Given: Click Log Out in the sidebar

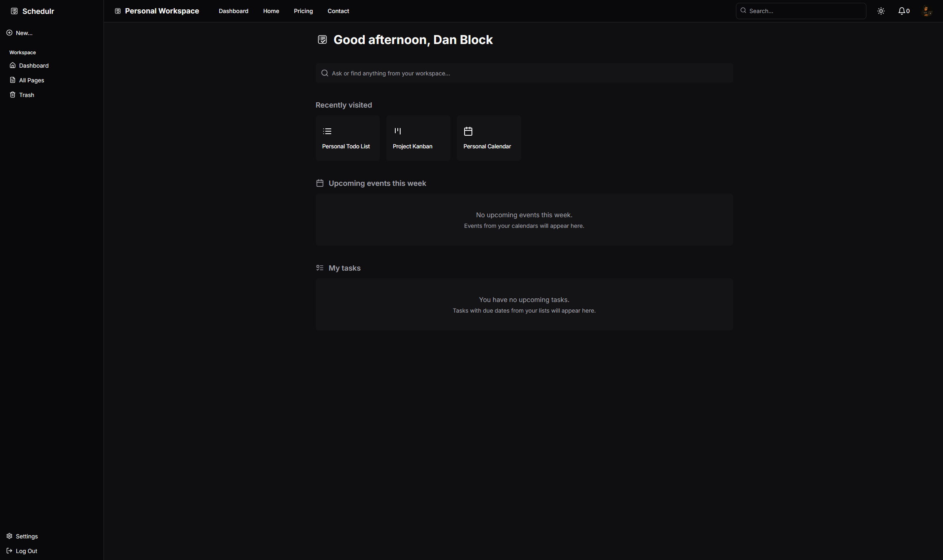Looking at the screenshot, I should click(x=52, y=551).
